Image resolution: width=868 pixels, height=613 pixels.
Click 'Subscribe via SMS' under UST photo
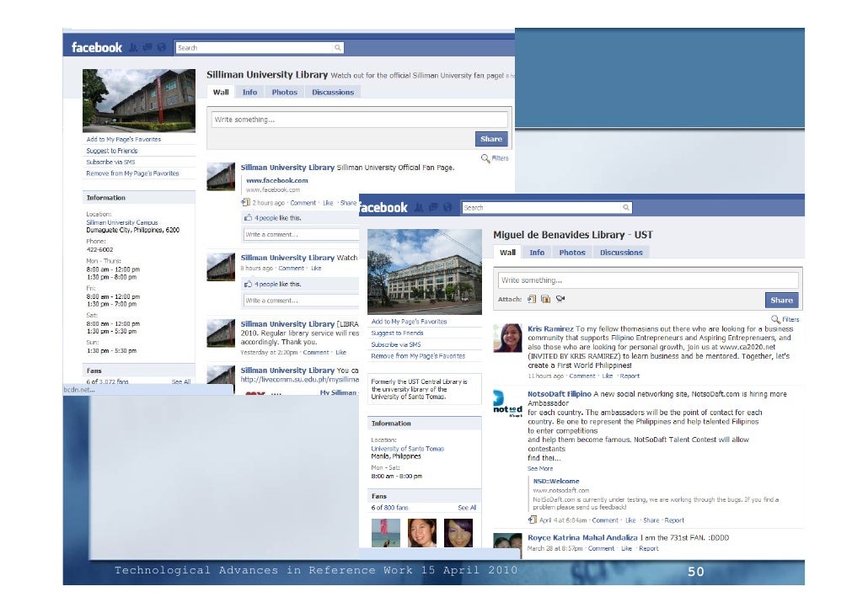coord(396,344)
